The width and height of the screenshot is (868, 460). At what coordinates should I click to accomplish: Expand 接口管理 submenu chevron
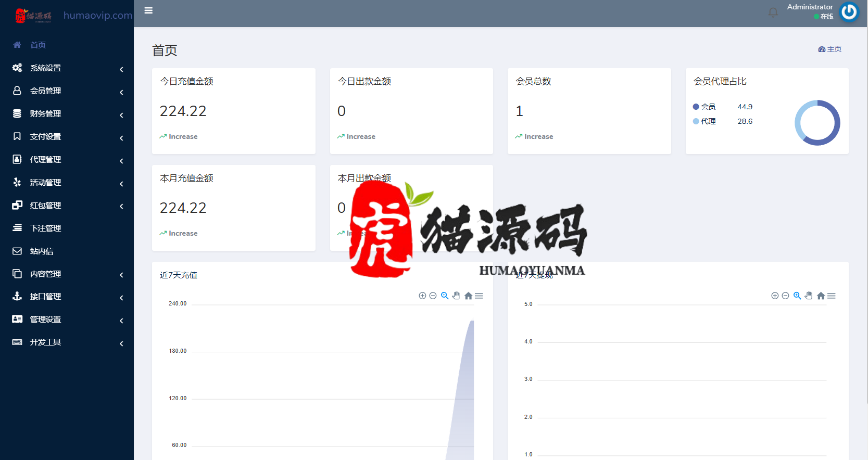point(121,298)
